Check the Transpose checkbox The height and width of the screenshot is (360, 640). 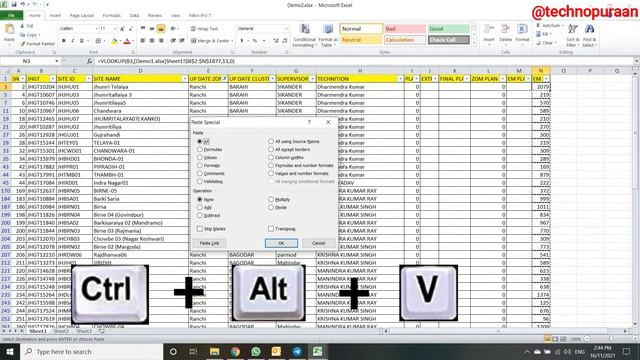[x=271, y=229]
